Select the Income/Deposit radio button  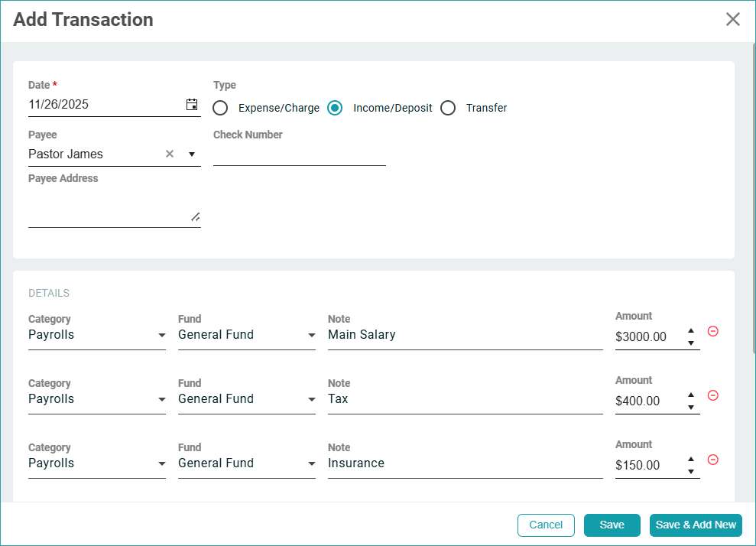coord(335,108)
